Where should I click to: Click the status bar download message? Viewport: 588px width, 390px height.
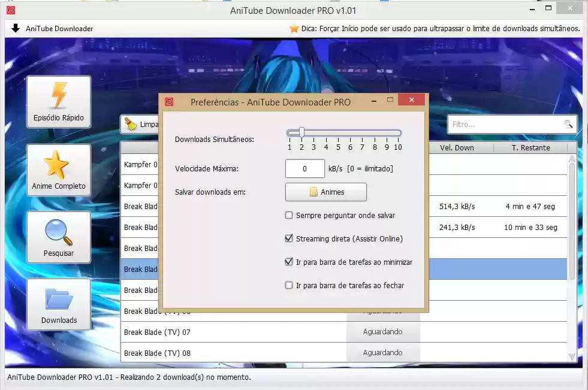point(129,377)
